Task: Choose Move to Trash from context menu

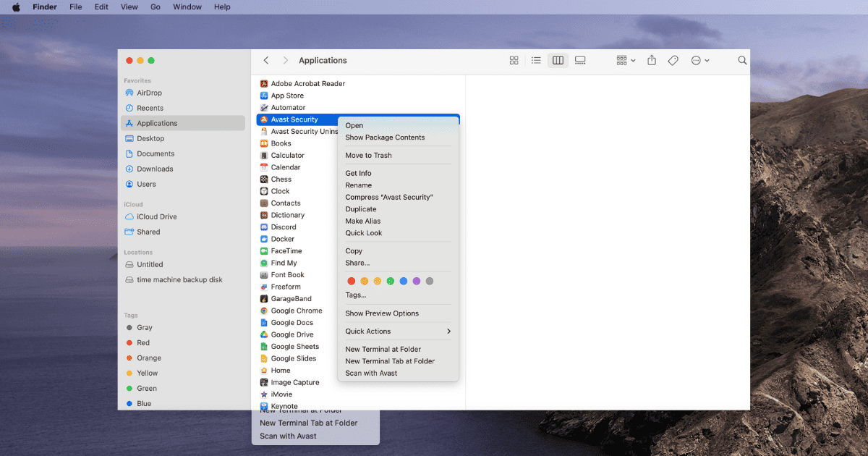Action: point(368,156)
